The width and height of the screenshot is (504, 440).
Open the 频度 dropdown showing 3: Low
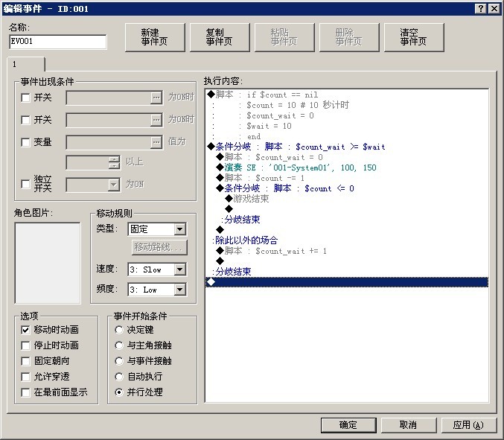click(157, 290)
